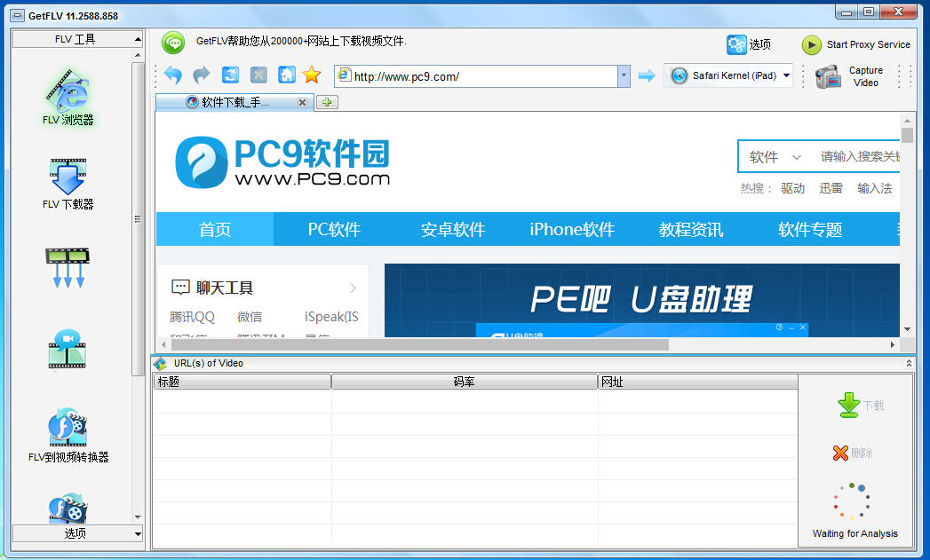The image size is (930, 560).
Task: Open the 教程资讯 navigation item
Action: tap(690, 229)
